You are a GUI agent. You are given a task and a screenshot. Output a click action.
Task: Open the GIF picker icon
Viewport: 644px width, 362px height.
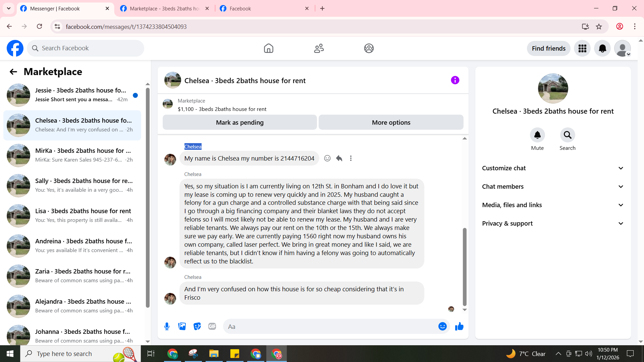(212, 326)
